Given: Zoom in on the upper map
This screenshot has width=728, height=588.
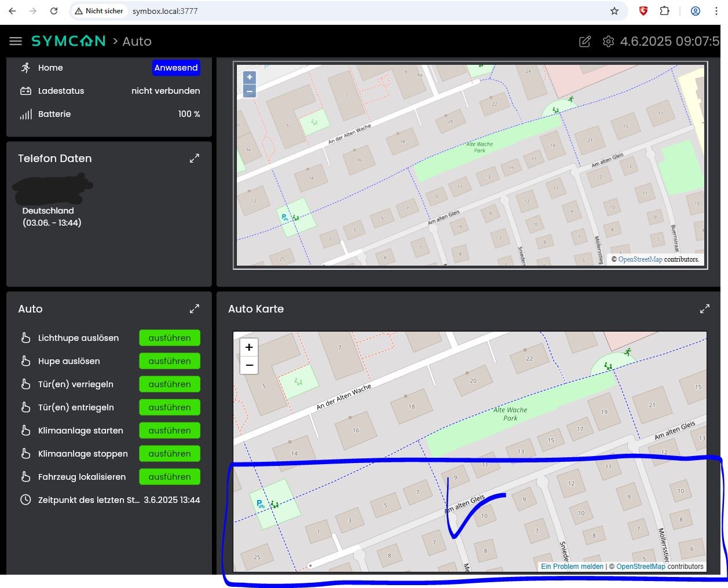Looking at the screenshot, I should (x=250, y=77).
